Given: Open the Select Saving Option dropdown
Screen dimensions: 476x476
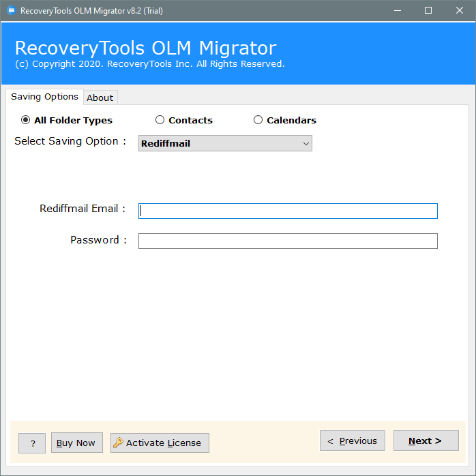Looking at the screenshot, I should (x=225, y=143).
